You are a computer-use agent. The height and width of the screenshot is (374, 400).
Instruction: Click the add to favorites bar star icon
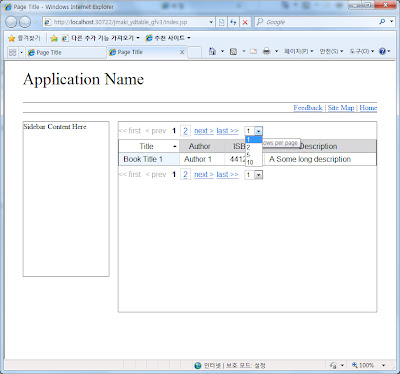click(x=54, y=38)
